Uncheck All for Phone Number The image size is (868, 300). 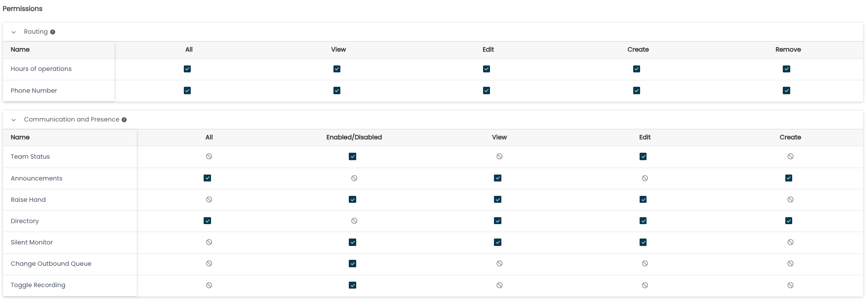tap(187, 90)
